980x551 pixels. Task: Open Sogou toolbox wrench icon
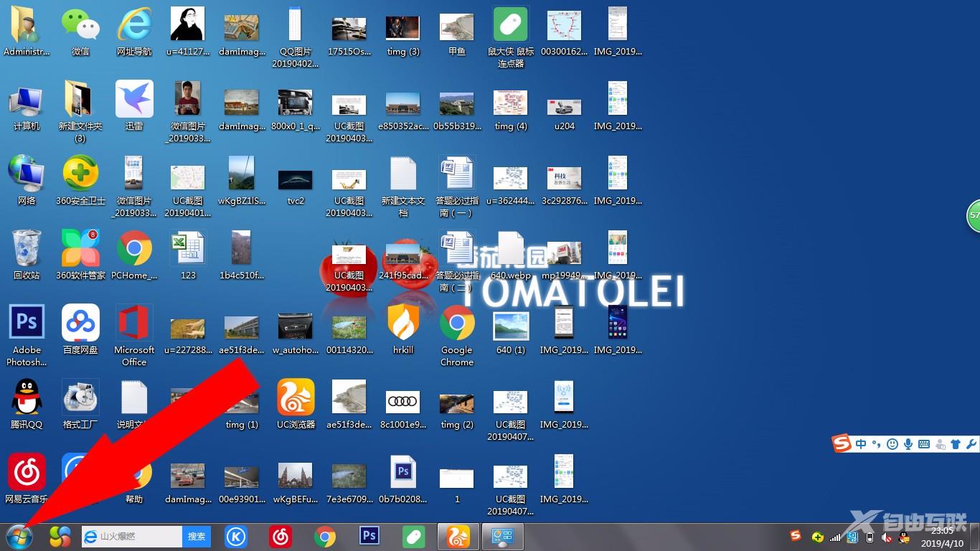[x=971, y=444]
